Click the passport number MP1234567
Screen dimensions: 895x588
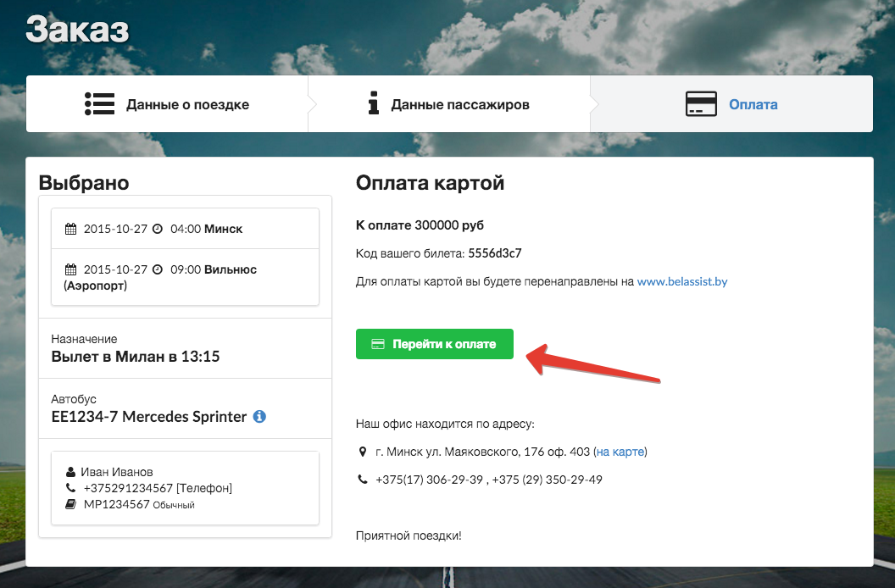pyautogui.click(x=117, y=504)
